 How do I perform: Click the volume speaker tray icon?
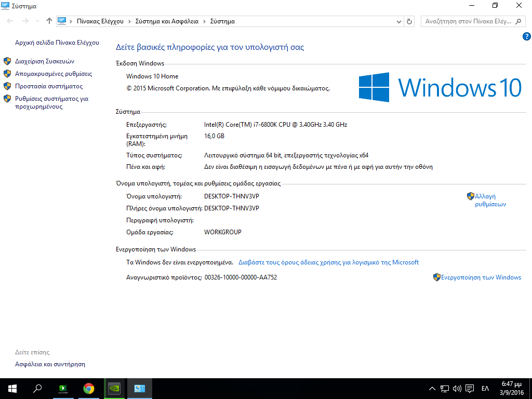coord(457,389)
